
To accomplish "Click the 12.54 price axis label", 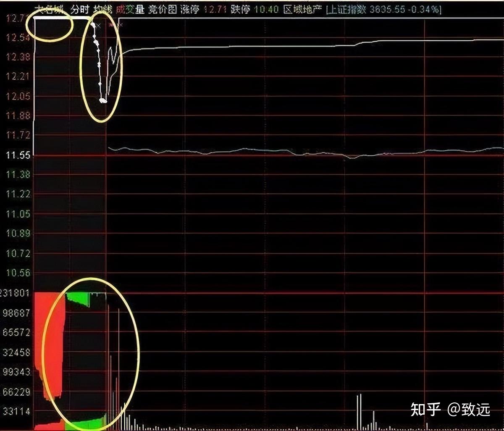I will 18,38.
